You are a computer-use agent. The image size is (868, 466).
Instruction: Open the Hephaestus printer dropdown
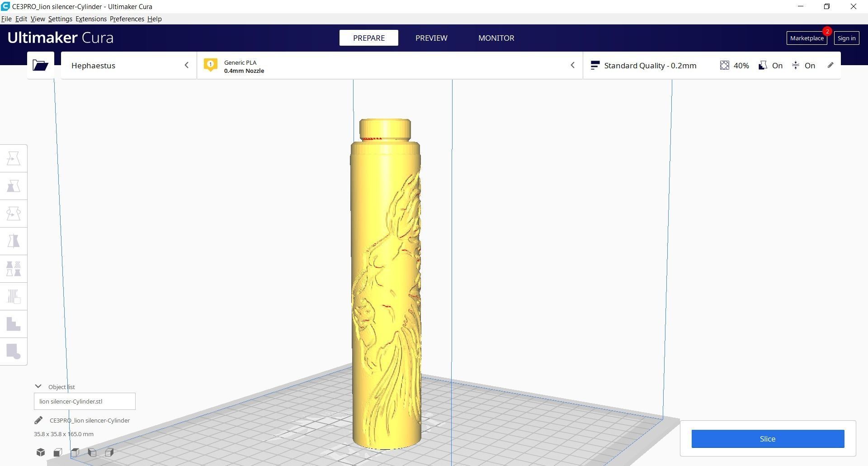pyautogui.click(x=129, y=66)
